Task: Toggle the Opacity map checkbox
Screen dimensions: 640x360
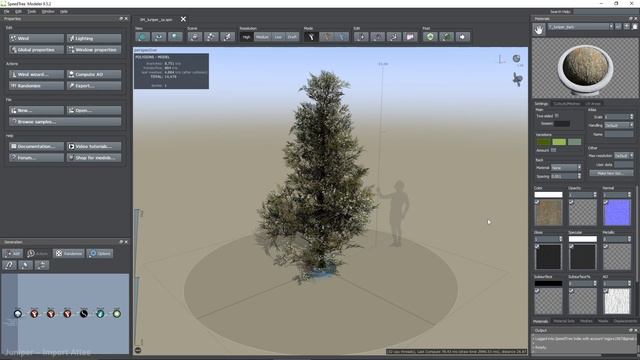Action: pos(571,202)
